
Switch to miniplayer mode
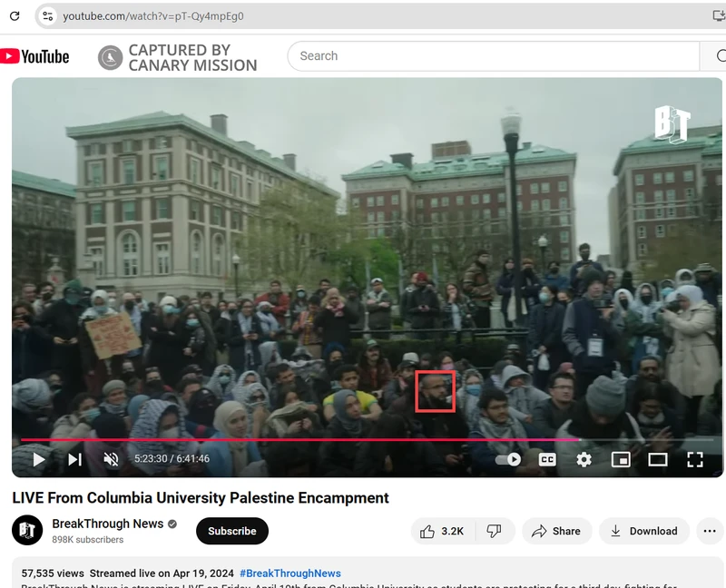[621, 459]
